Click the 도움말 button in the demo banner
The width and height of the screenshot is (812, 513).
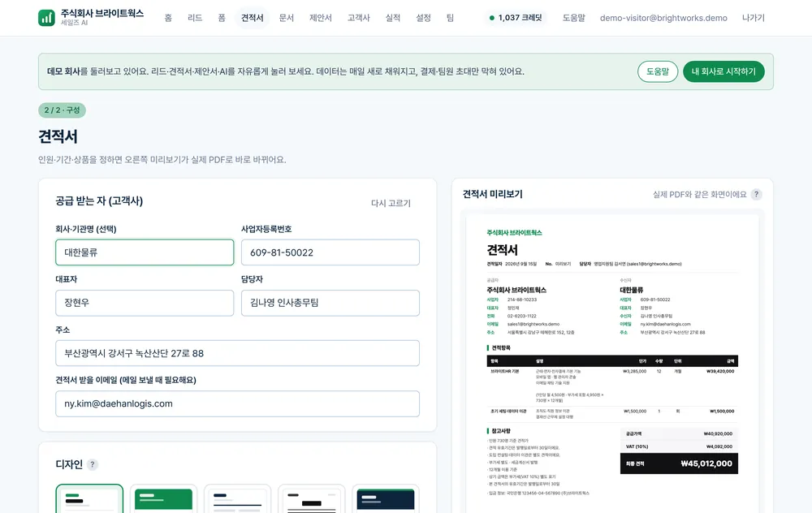pos(658,71)
